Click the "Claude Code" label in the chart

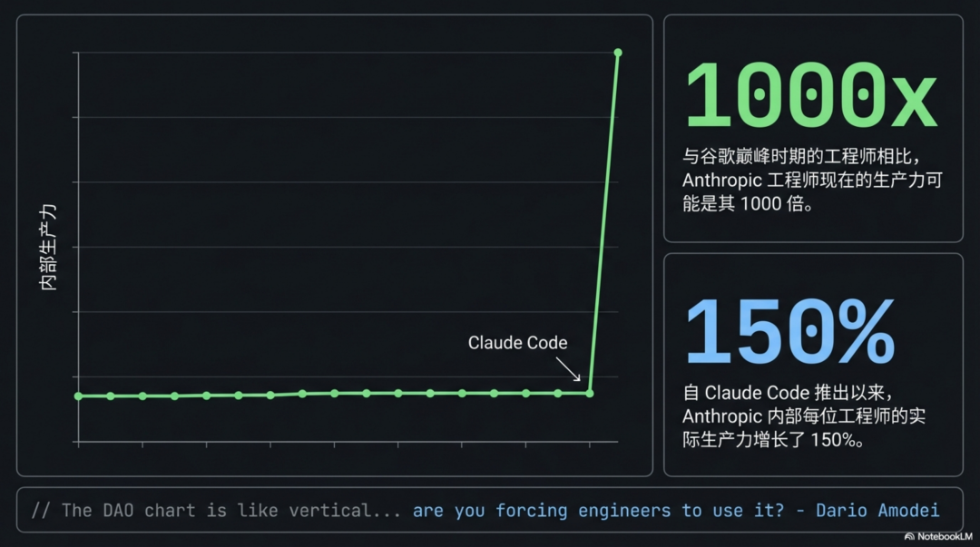pyautogui.click(x=517, y=343)
